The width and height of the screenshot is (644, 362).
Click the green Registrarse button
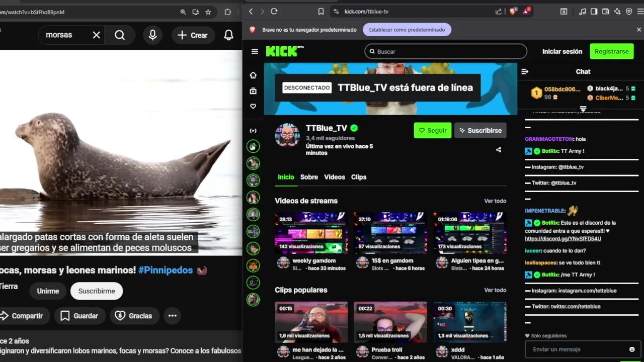point(611,51)
